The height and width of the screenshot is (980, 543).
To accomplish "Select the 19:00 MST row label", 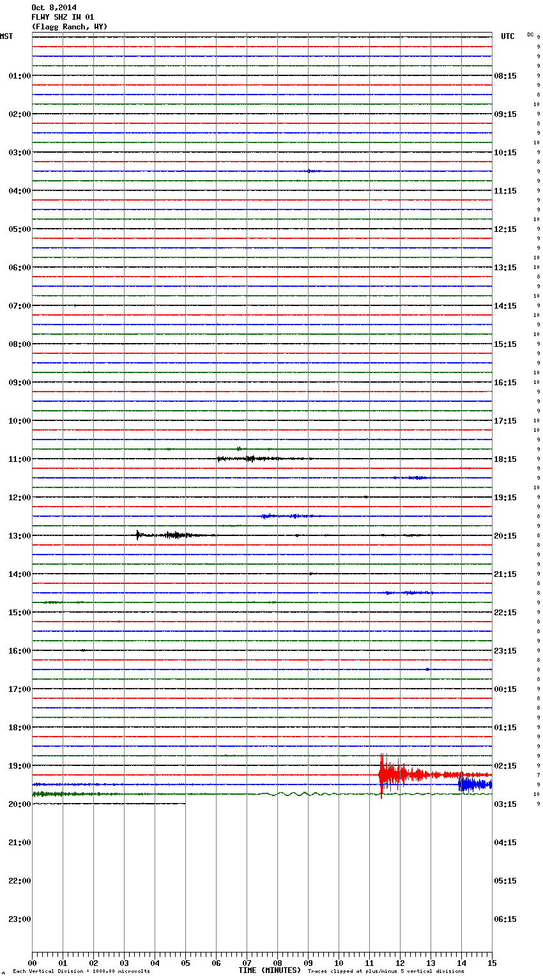I will point(19,766).
